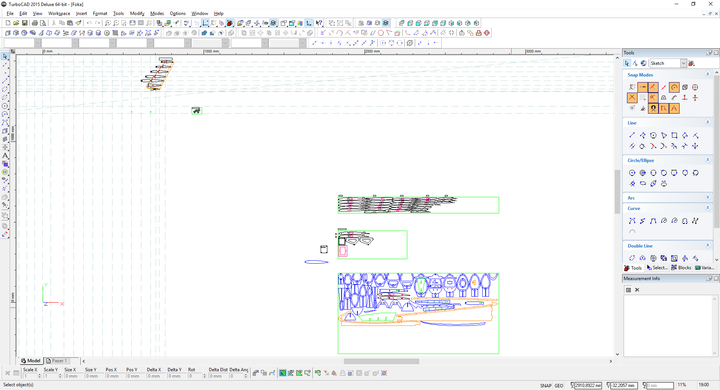The width and height of the screenshot is (720, 390).
Task: Click the horizontal scrollbar thumb below the canvas
Action: click(x=381, y=361)
